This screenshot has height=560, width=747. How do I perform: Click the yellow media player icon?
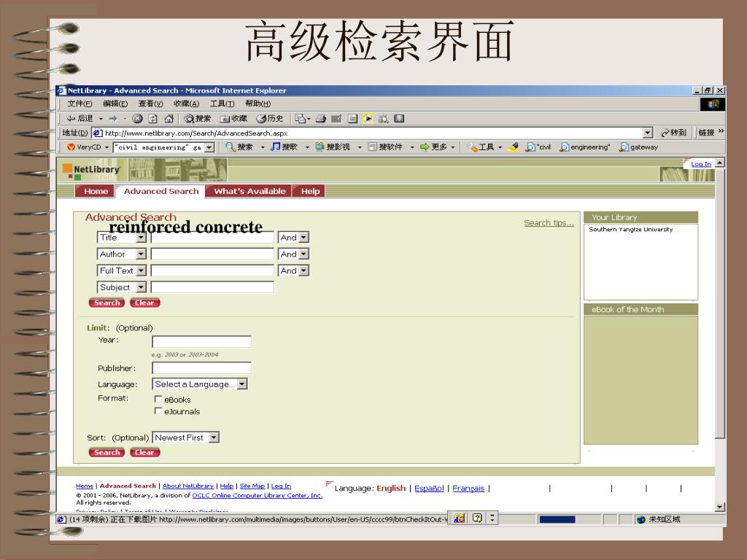pos(368,119)
